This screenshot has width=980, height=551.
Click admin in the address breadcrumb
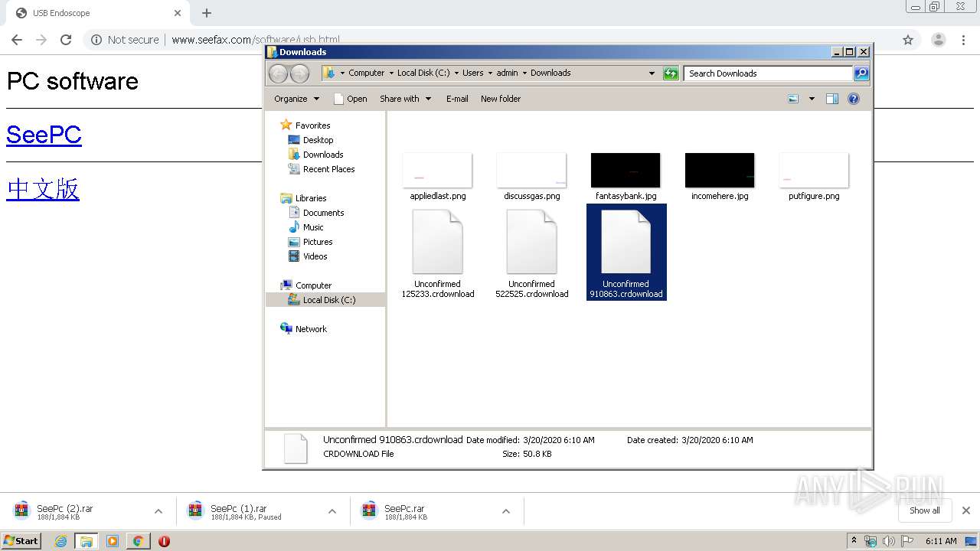507,73
